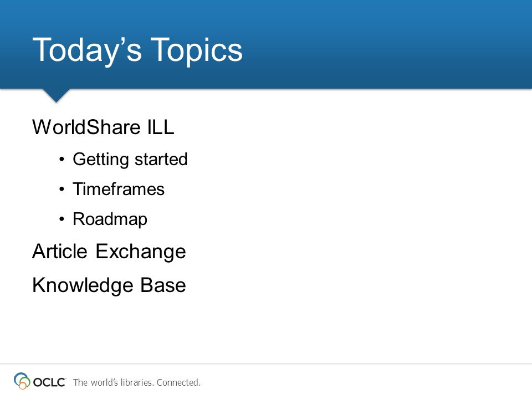This screenshot has width=532, height=399.
Task: Select the WorldShare ILL heading
Action: [x=103, y=127]
